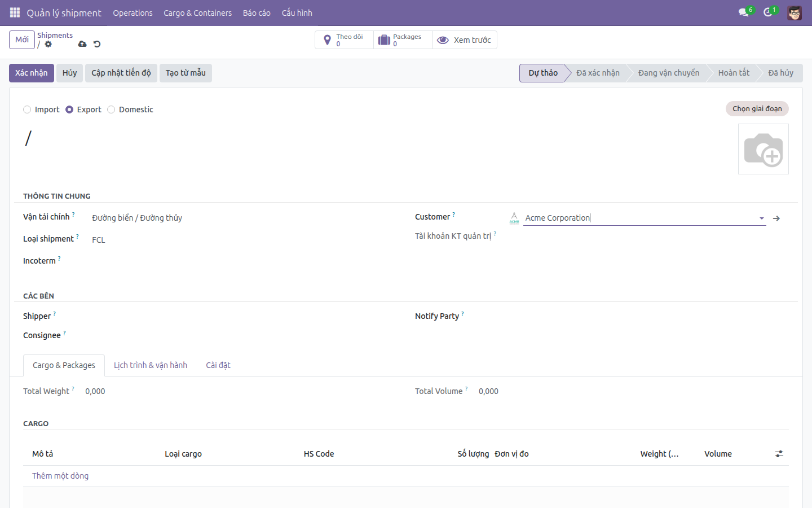Click the Xác nhận button
The image size is (812, 508).
[x=32, y=73]
